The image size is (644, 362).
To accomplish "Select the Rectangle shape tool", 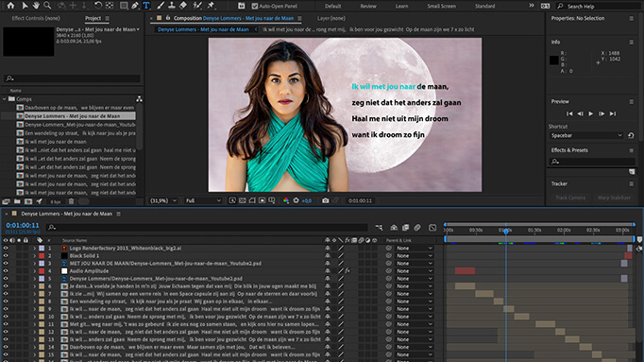I will click(123, 6).
